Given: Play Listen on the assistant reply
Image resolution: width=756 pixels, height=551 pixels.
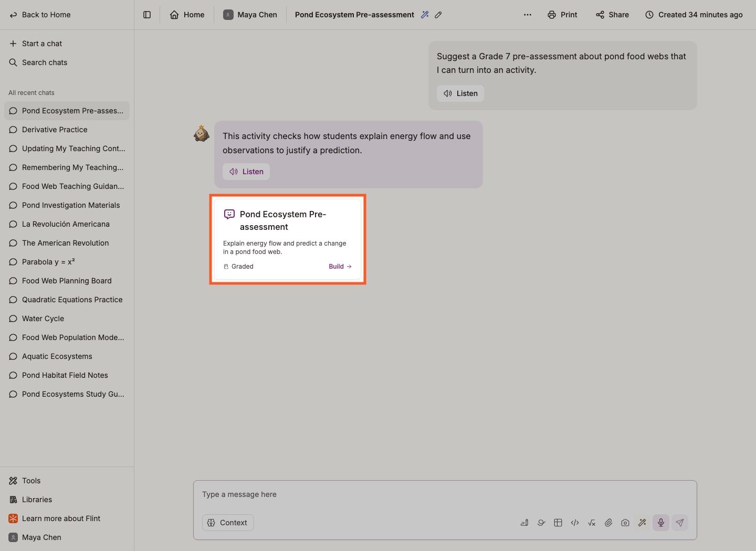Looking at the screenshot, I should (246, 172).
